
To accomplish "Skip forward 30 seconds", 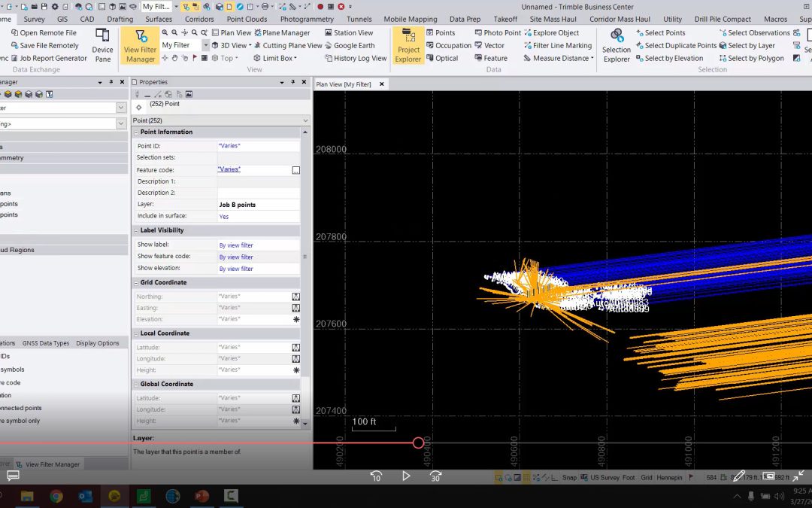I will [x=435, y=476].
